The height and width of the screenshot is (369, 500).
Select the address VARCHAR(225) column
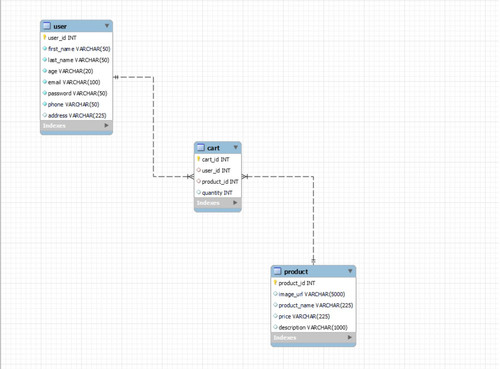(x=76, y=115)
